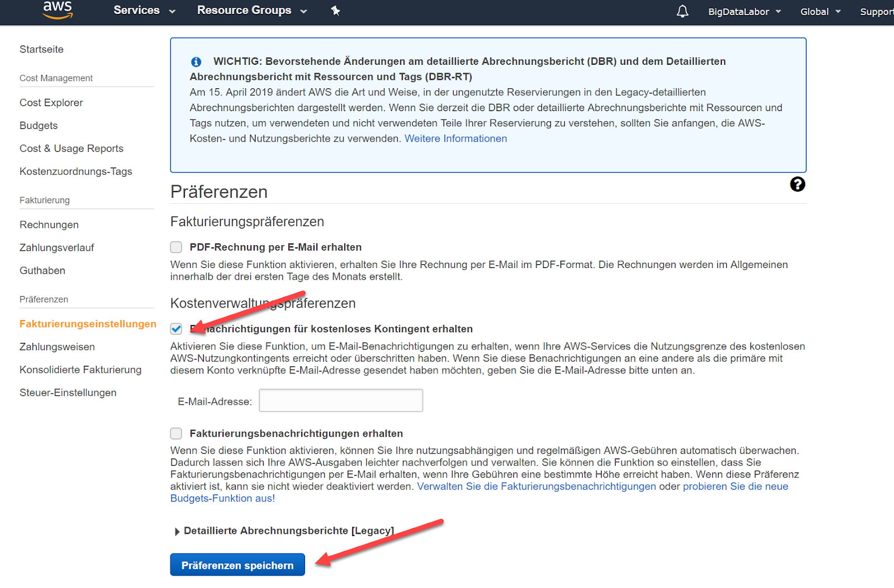Open Guthaben in sidebar

[42, 270]
